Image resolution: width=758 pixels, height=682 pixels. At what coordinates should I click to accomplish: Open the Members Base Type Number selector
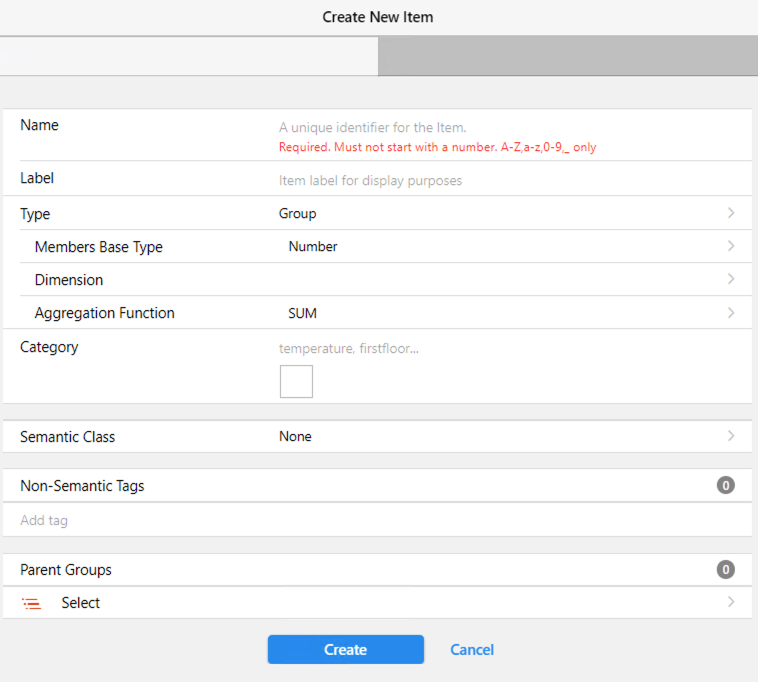(x=313, y=246)
